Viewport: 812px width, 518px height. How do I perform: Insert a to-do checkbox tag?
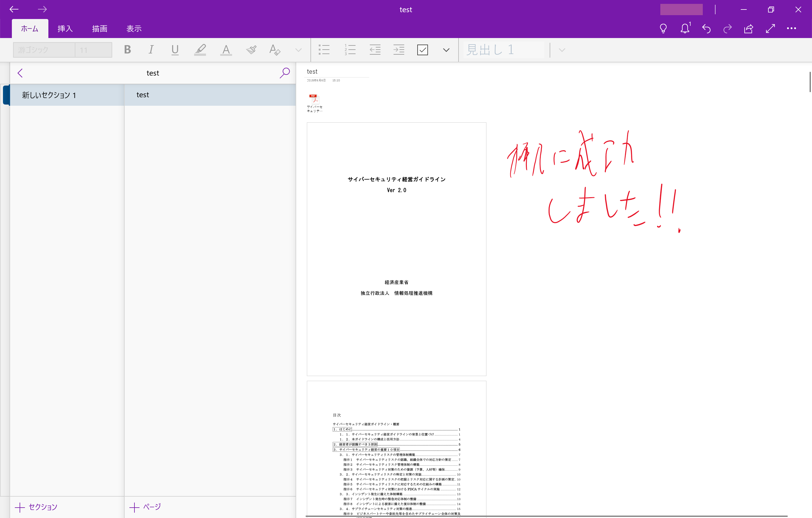click(423, 50)
